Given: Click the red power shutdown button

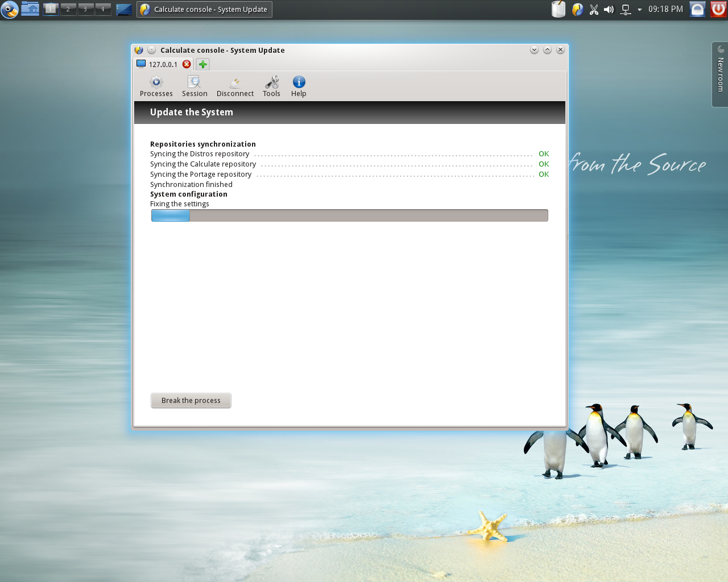Looking at the screenshot, I should coord(718,9).
